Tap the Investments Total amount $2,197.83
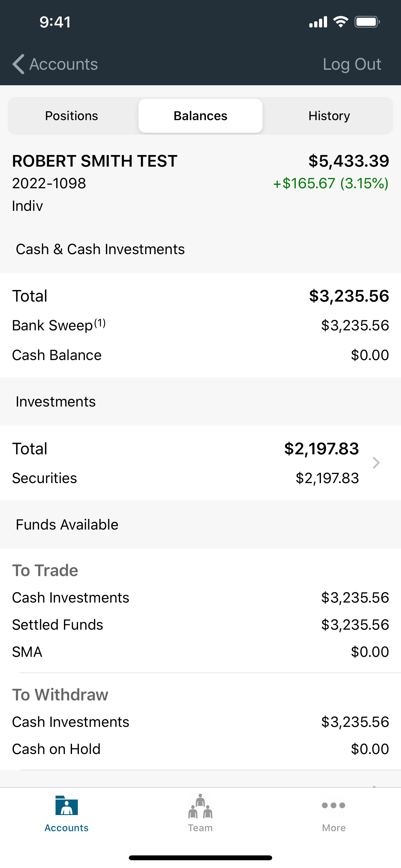Image resolution: width=401 pixels, height=868 pixels. point(322,449)
